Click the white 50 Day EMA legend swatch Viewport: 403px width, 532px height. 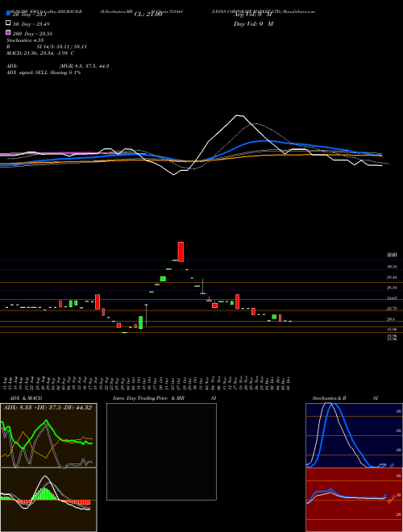[x=8, y=23]
